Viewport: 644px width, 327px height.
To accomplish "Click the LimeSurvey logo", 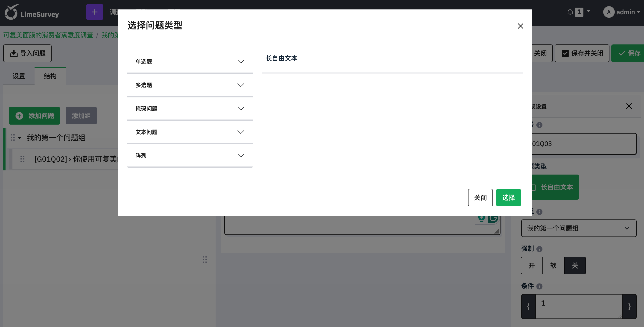I will (x=32, y=12).
